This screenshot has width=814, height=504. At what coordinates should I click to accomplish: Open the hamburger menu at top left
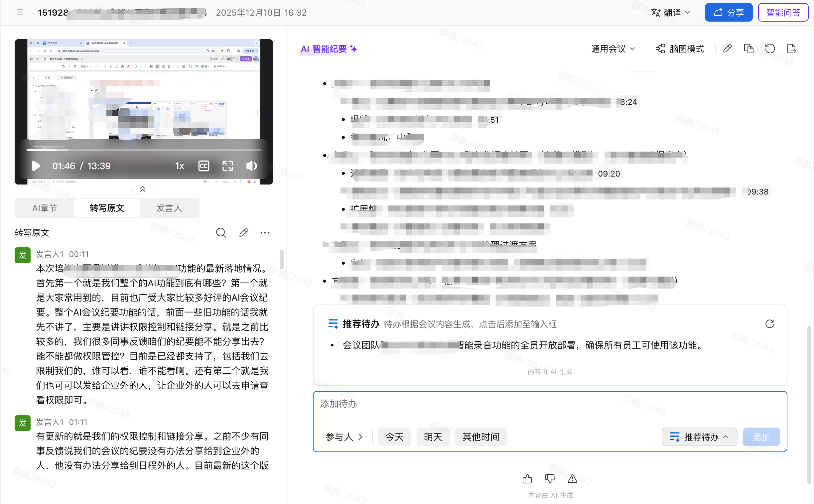tap(20, 12)
